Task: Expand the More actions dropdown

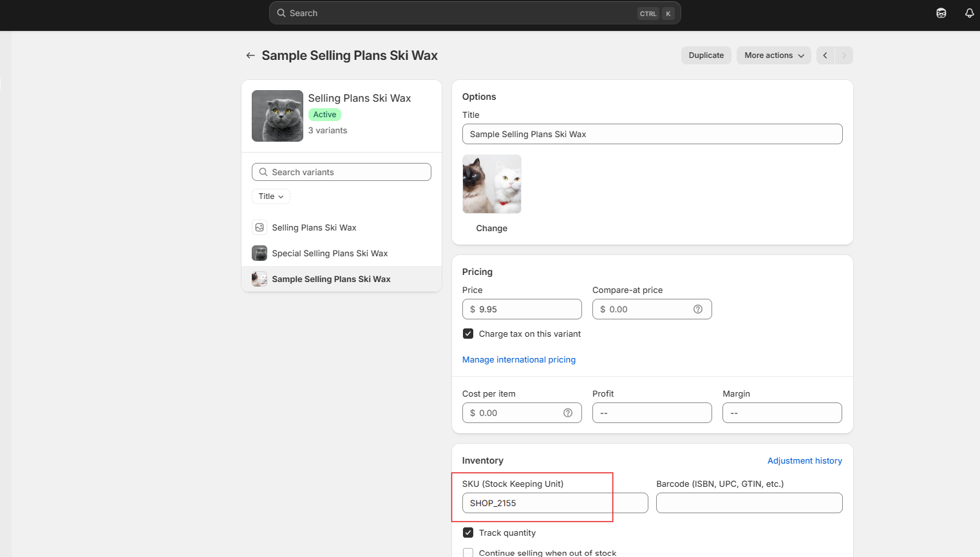Action: click(773, 55)
